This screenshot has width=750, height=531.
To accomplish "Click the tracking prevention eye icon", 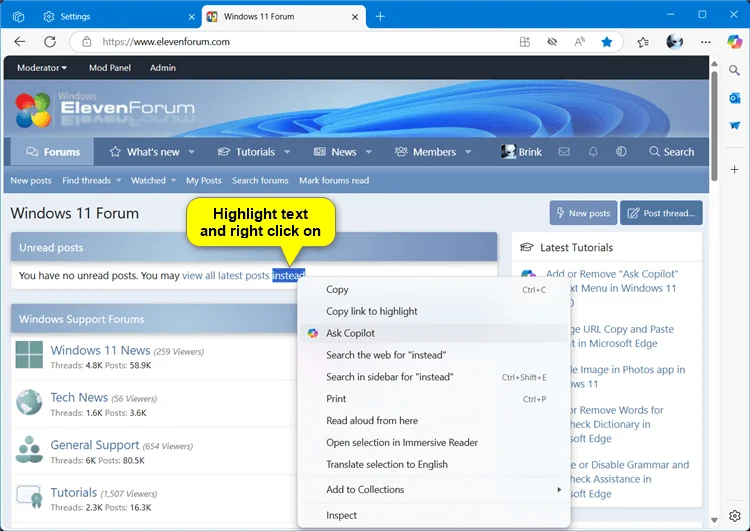I will [552, 42].
